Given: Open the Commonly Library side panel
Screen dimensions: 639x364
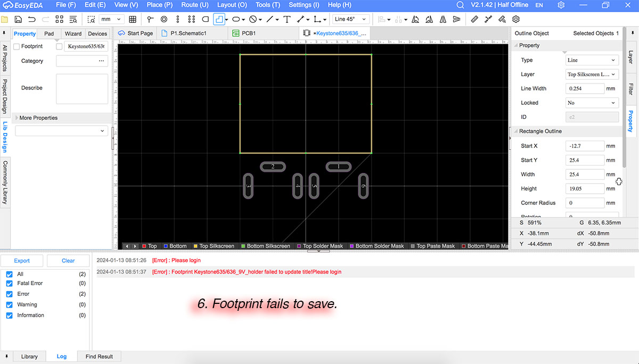Looking at the screenshot, I should click(x=5, y=182).
